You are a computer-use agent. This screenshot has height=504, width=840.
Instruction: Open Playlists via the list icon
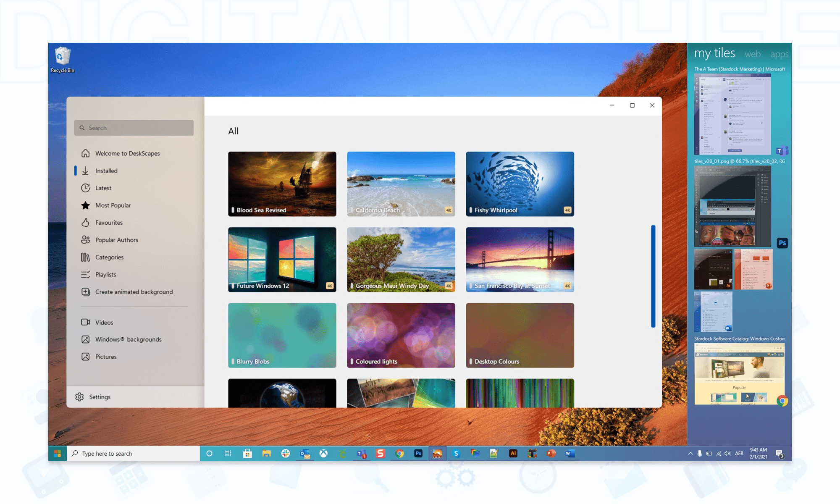click(x=85, y=274)
